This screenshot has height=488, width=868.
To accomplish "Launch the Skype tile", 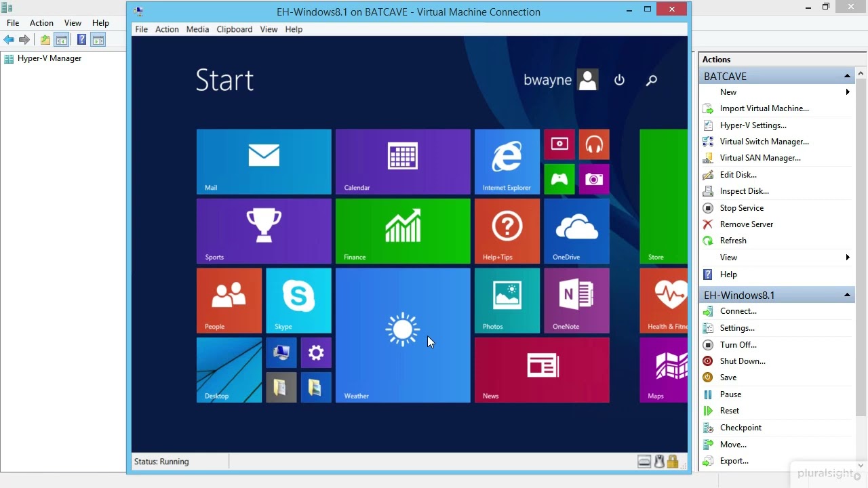I will coord(298,300).
